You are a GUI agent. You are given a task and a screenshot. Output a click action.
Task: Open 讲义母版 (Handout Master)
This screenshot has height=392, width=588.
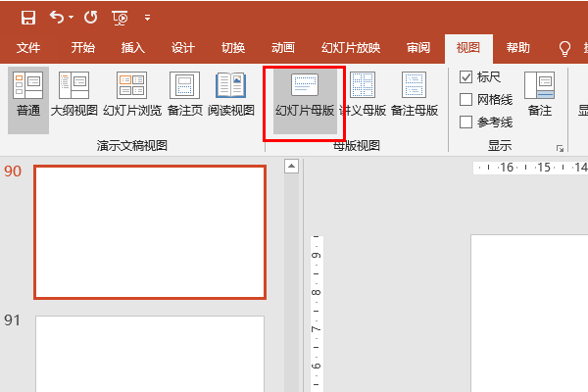pos(363,95)
